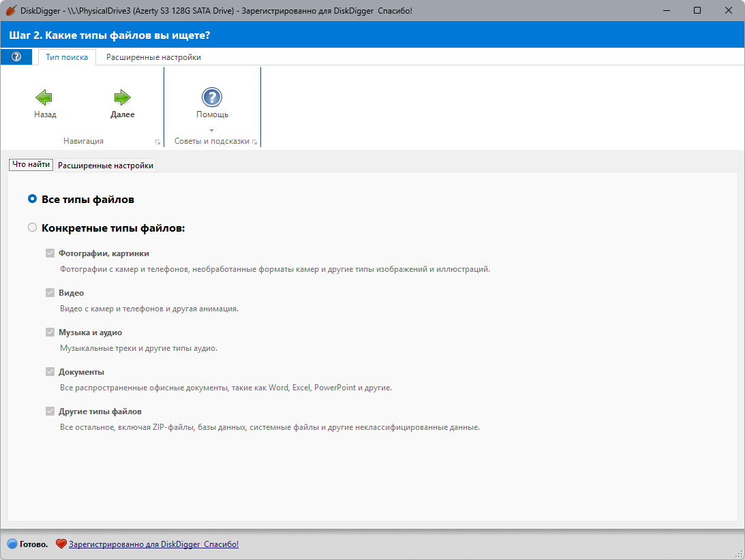Click the blue status circle icon near Готово
745x560 pixels.
tap(12, 544)
